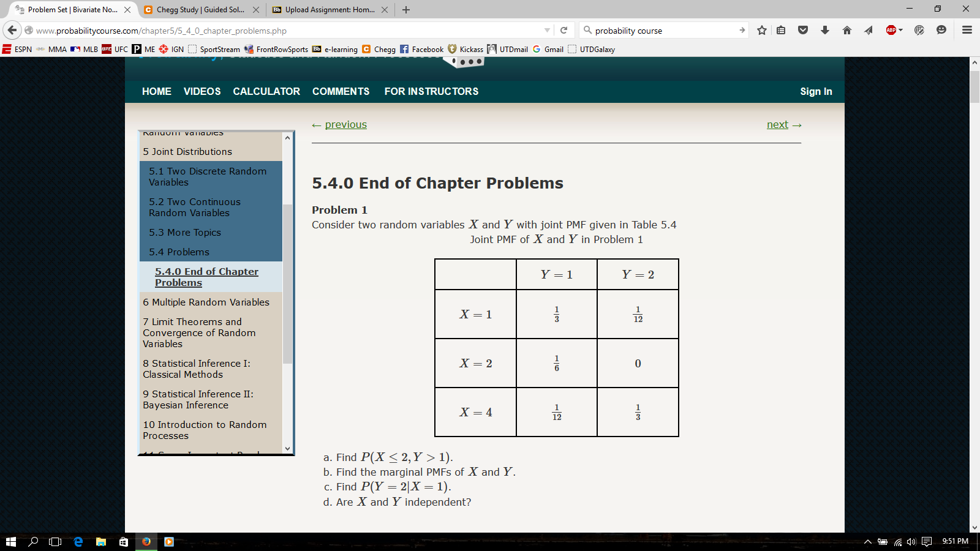Open the Firefox hamburger menu

point(967,31)
